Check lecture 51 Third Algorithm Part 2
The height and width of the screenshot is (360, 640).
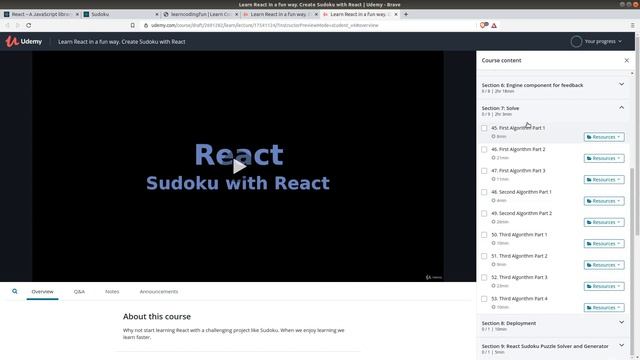(x=484, y=256)
